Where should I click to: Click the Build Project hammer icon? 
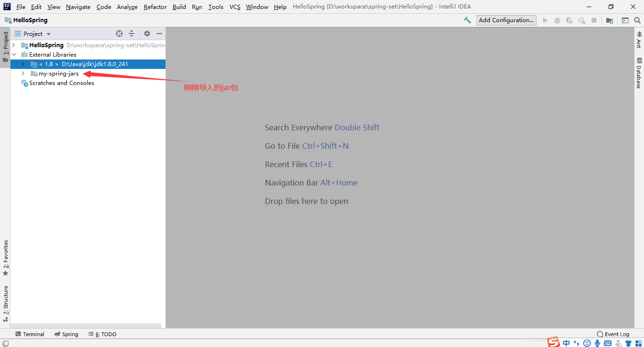[467, 20]
